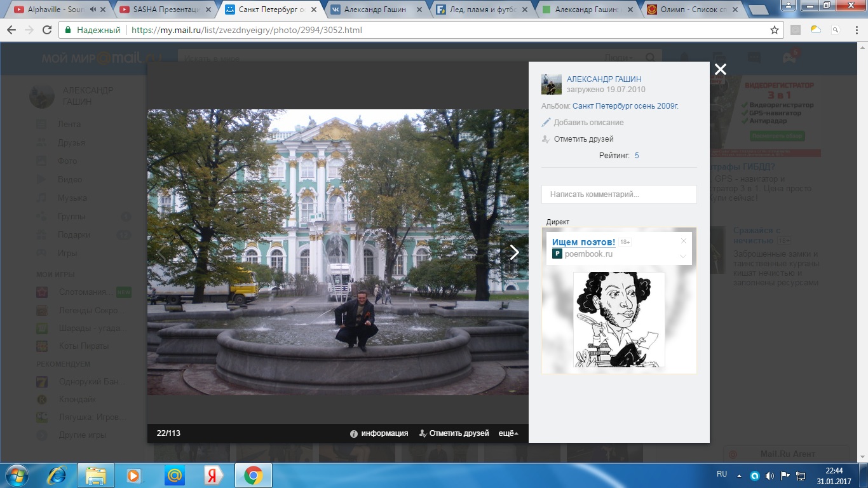Click the uploader avatar thumbnail in panel

(x=552, y=85)
